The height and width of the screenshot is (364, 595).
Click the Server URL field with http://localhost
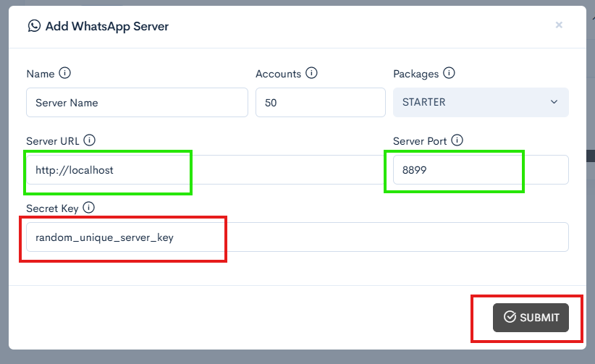[203, 170]
